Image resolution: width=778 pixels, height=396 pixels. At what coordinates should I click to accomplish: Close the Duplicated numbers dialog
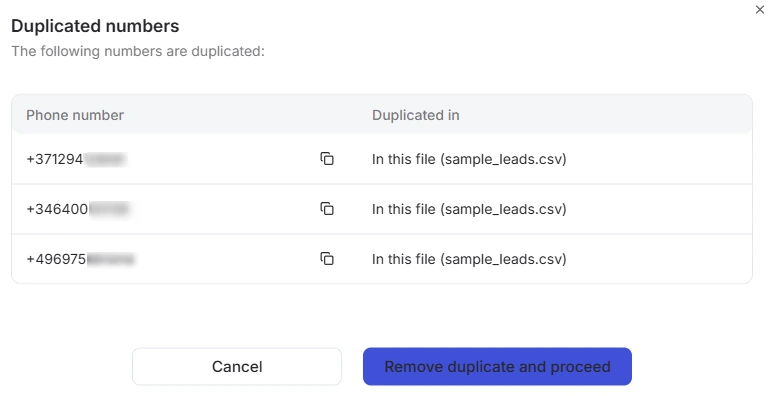click(760, 9)
